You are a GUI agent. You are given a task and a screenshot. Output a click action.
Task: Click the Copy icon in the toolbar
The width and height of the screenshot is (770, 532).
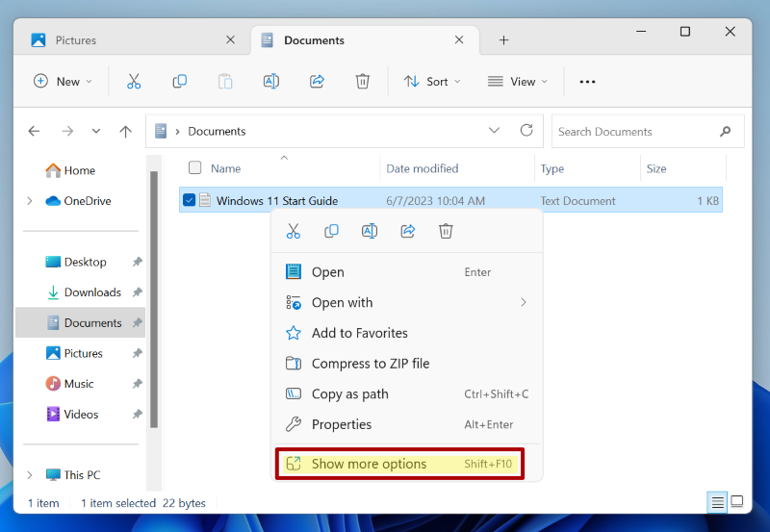(x=180, y=82)
